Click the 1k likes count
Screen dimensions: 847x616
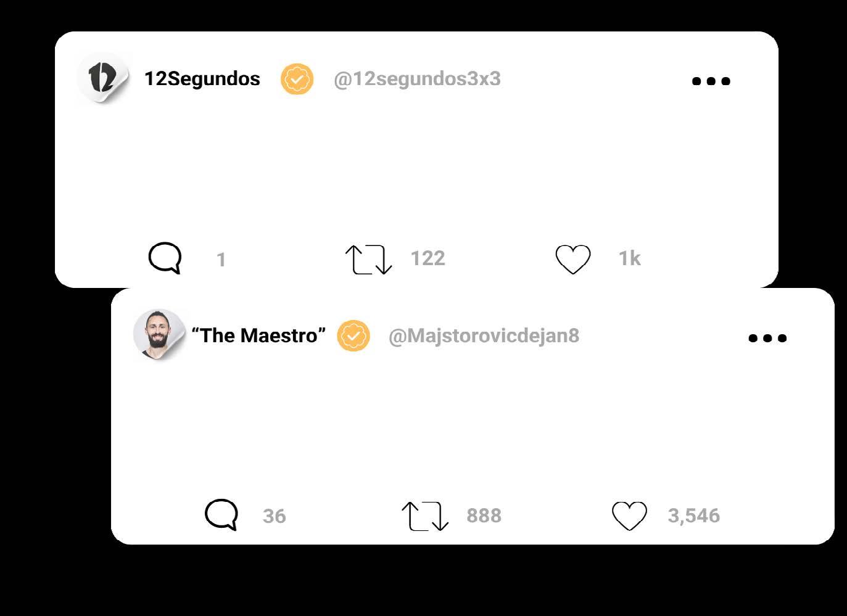pyautogui.click(x=629, y=258)
